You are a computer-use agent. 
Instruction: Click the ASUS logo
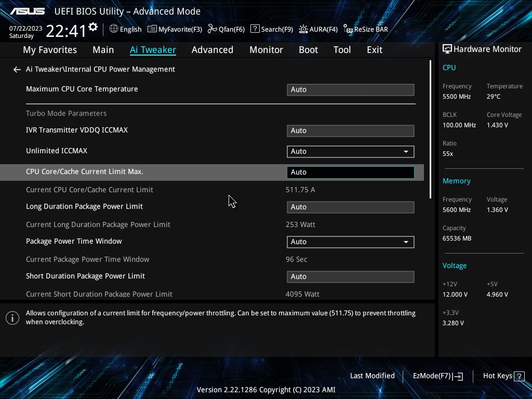[27, 11]
